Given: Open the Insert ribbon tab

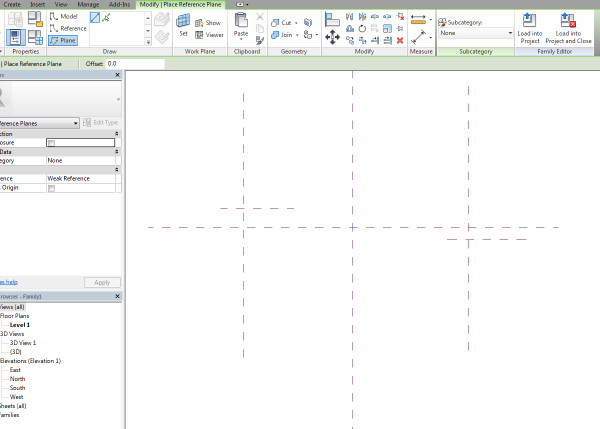Looking at the screenshot, I should point(38,5).
